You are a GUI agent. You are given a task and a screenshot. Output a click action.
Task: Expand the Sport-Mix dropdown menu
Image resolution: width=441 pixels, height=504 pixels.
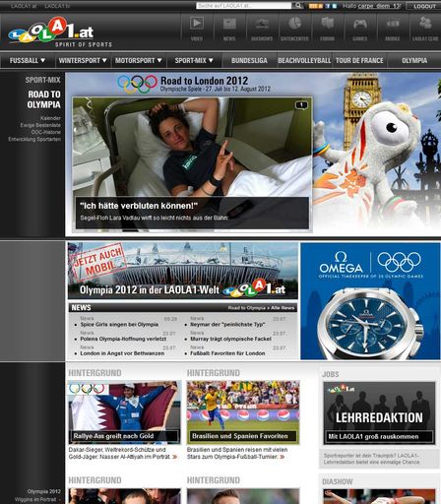click(194, 60)
